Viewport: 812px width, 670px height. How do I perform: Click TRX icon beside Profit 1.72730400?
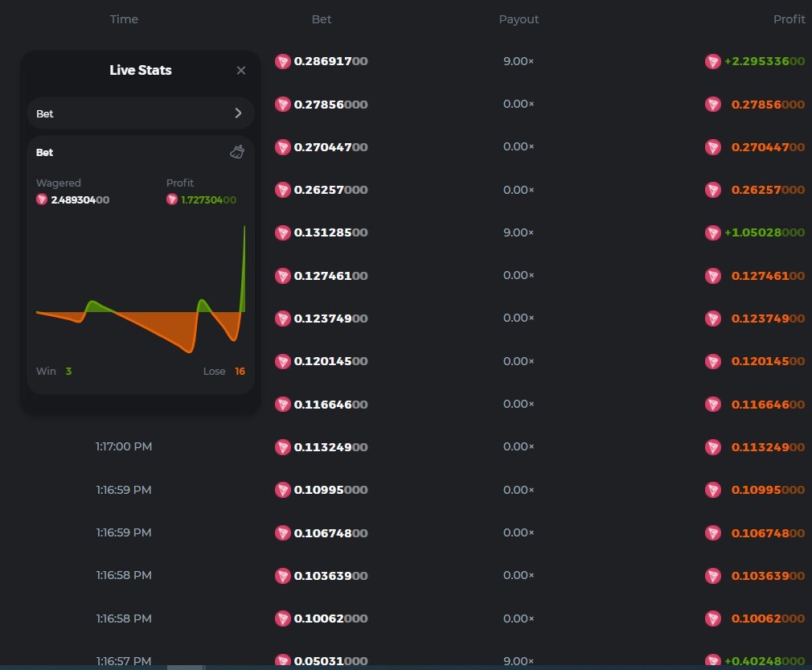(172, 199)
